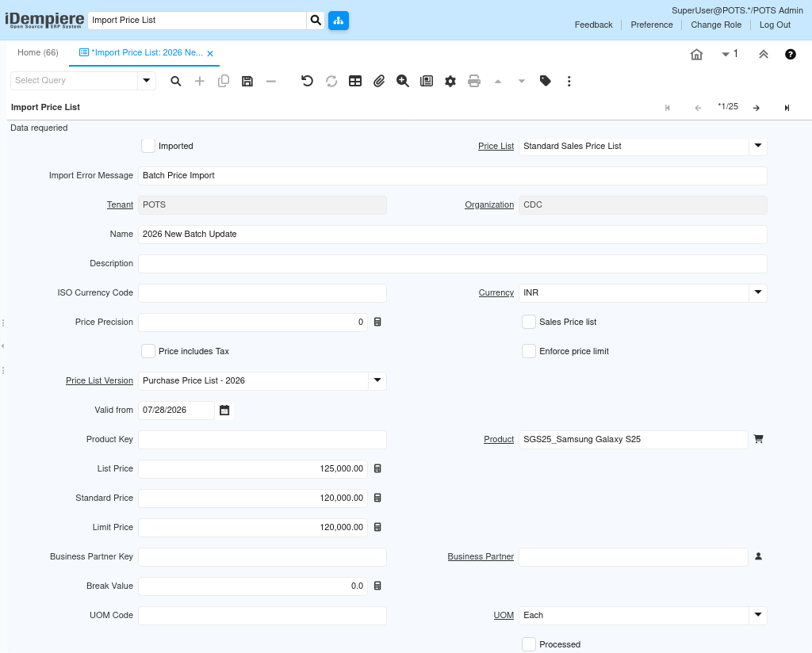Toggle the Processed checkbox
812x653 pixels.
pos(529,645)
